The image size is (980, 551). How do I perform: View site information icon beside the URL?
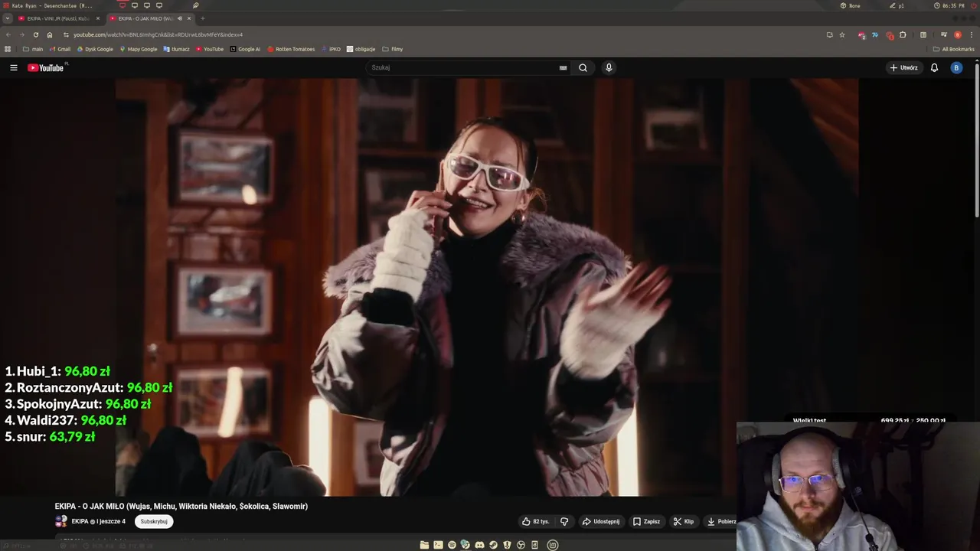coord(66,34)
